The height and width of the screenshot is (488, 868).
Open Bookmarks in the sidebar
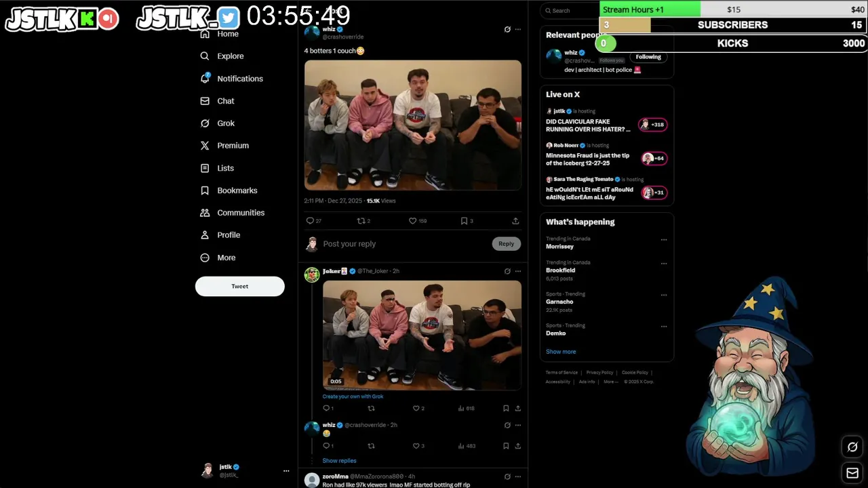point(229,190)
